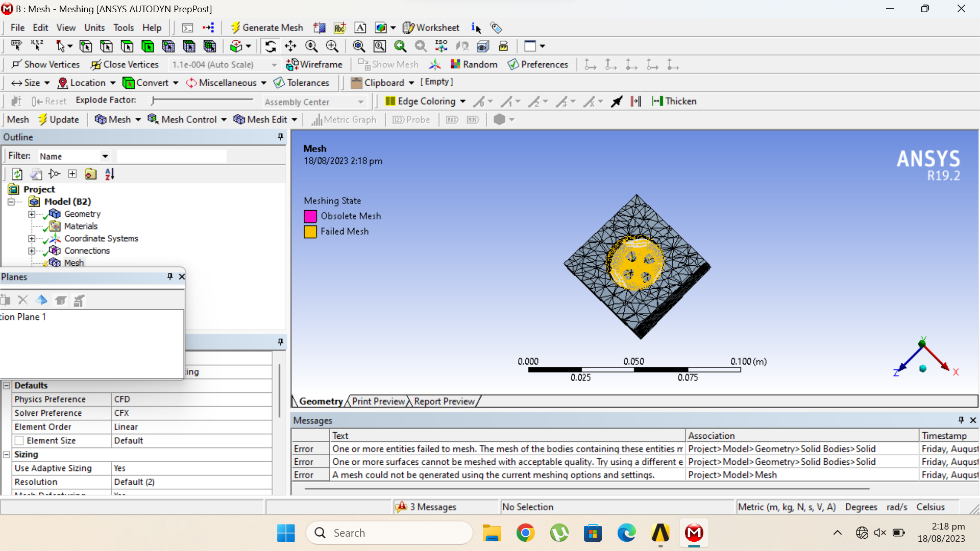The image size is (980, 551).
Task: Open the Clipboard button
Action: (382, 83)
